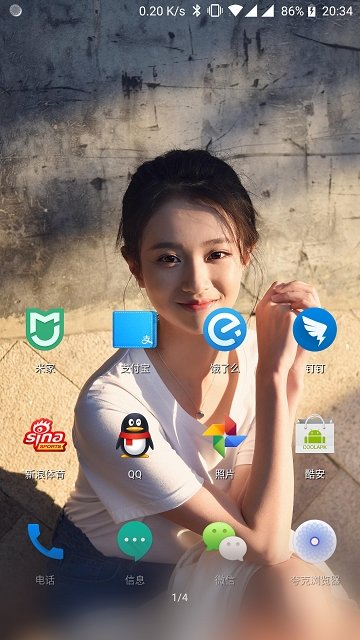Image resolution: width=360 pixels, height=640 pixels.
Task: Tap the vibrate mode status icon
Action: [x=215, y=11]
